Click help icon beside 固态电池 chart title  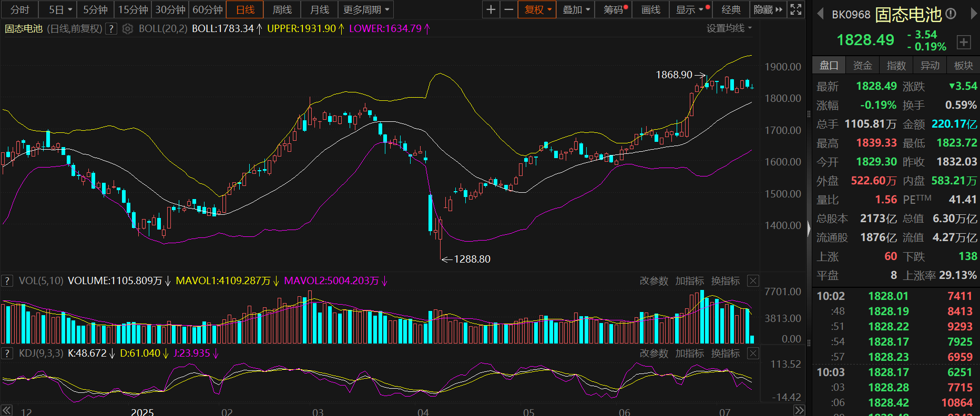[x=111, y=29]
